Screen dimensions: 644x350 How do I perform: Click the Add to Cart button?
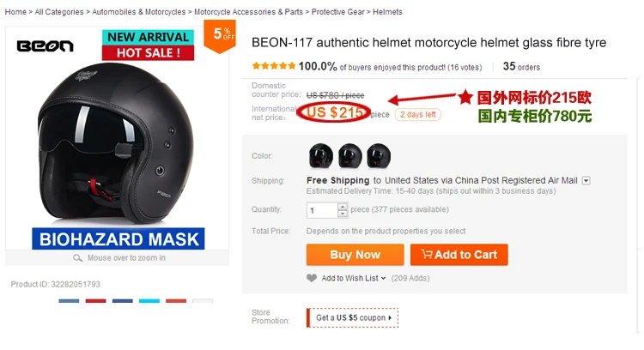point(459,255)
